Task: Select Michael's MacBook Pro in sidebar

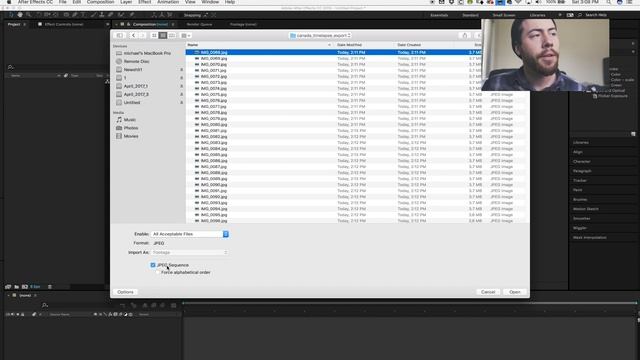Action: coord(147,53)
